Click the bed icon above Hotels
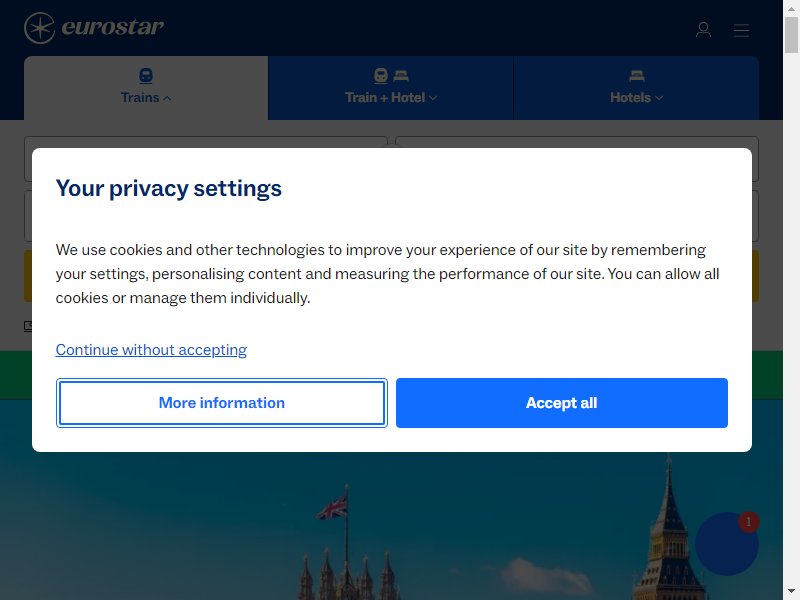800x600 pixels. (637, 76)
